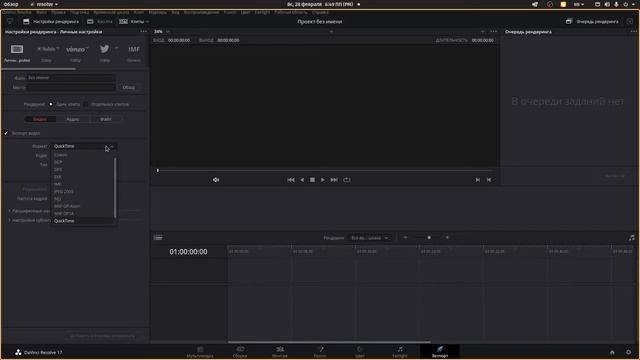The width and height of the screenshot is (640, 360).
Task: Toggle audio tracks music note icon
Action: coord(631,238)
